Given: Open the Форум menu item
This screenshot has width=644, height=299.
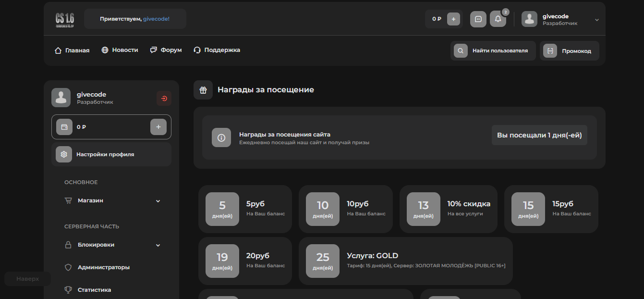Looking at the screenshot, I should (166, 50).
